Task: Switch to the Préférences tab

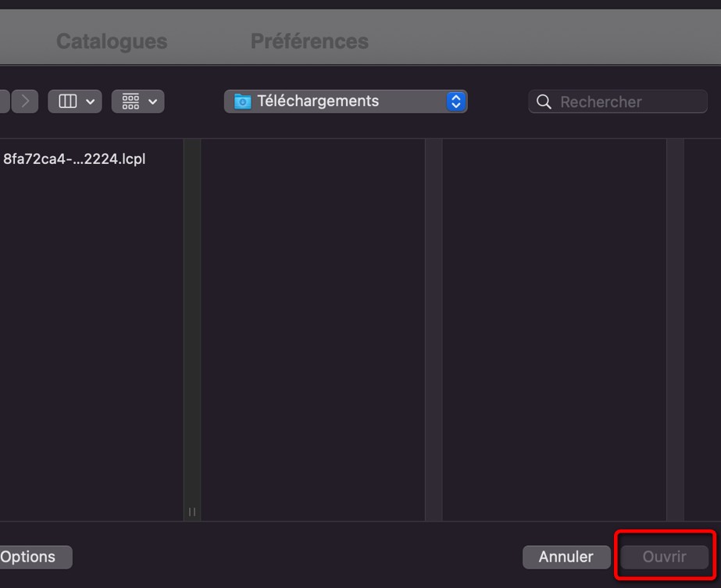Action: [x=309, y=41]
